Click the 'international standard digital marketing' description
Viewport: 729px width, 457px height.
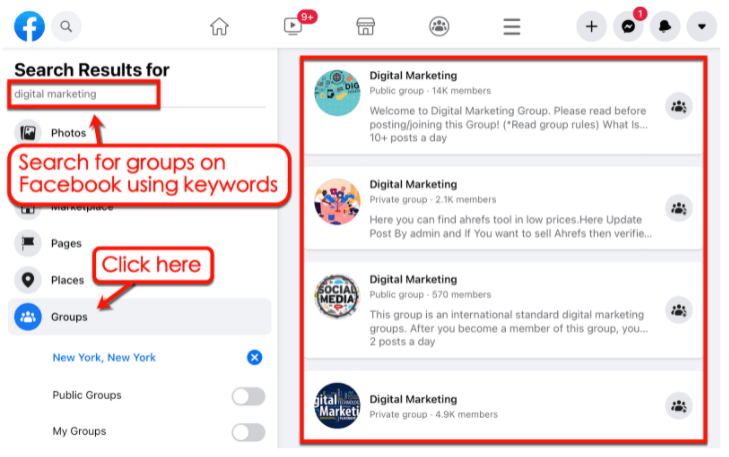tap(509, 321)
